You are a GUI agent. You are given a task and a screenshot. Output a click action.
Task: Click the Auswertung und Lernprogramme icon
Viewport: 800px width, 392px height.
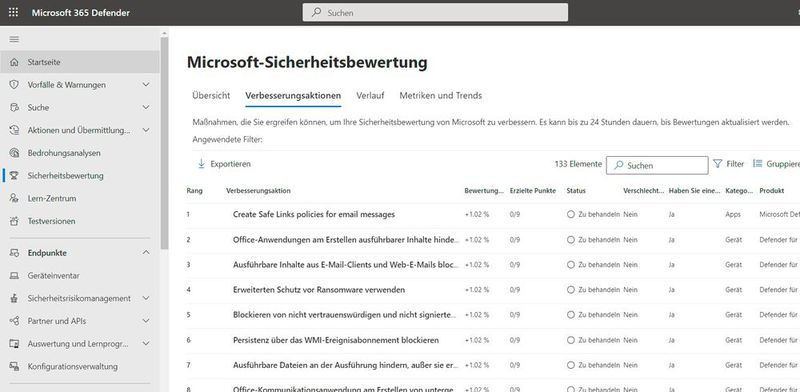[x=14, y=344]
